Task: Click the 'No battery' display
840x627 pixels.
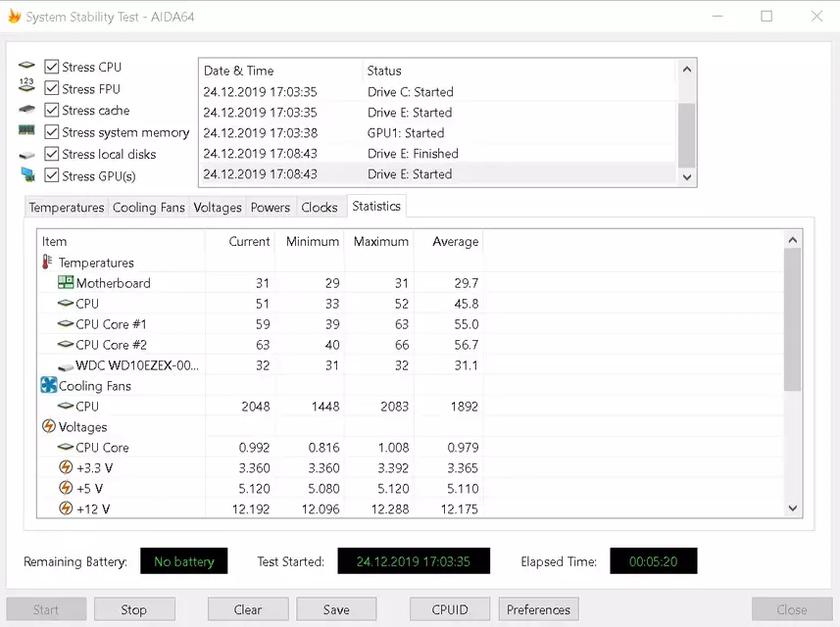Action: 183,561
